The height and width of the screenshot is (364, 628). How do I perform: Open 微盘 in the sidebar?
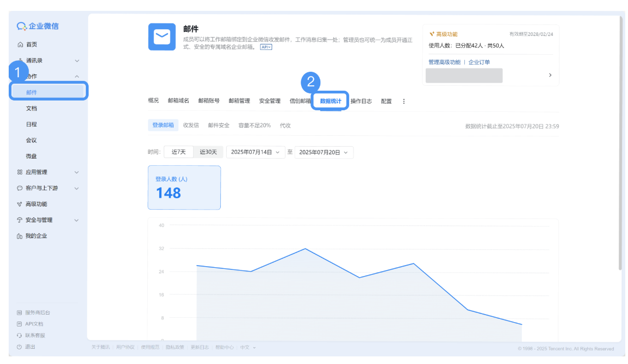point(31,156)
